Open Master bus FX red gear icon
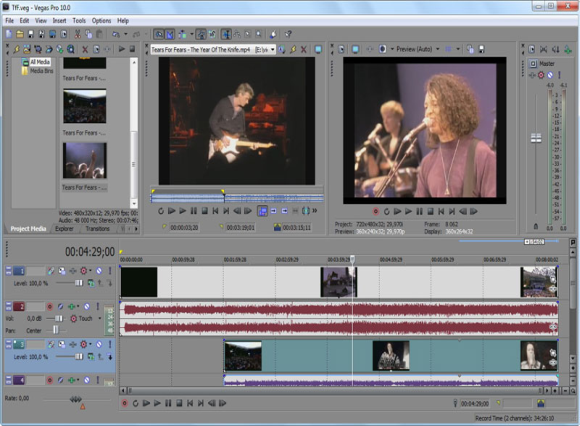The height and width of the screenshot is (426, 580). [x=541, y=75]
